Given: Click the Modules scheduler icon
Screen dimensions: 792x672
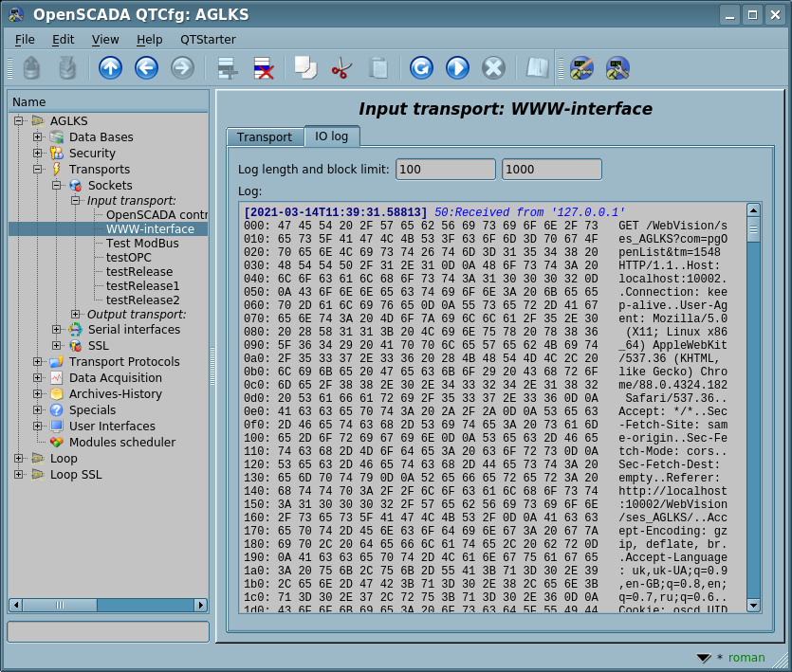Looking at the screenshot, I should (x=57, y=443).
